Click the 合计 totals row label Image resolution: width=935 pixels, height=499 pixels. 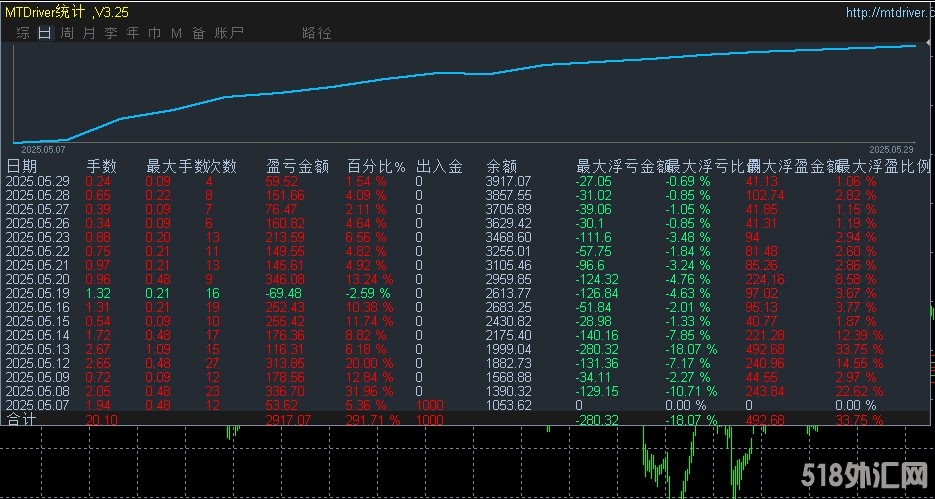(21, 420)
